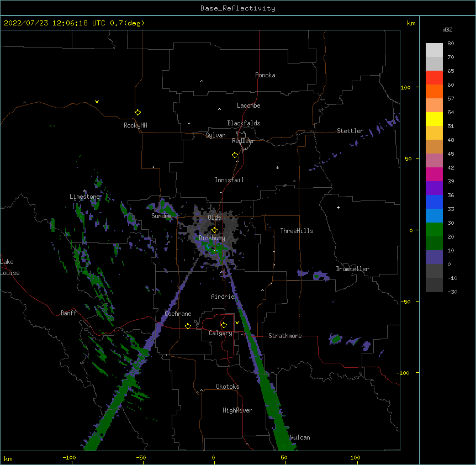Click the Vulcan town label
Screen dimensions: 476x465
[x=300, y=437]
